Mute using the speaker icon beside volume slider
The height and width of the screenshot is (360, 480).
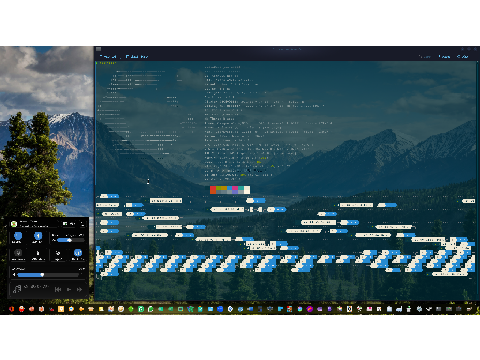coord(14,275)
